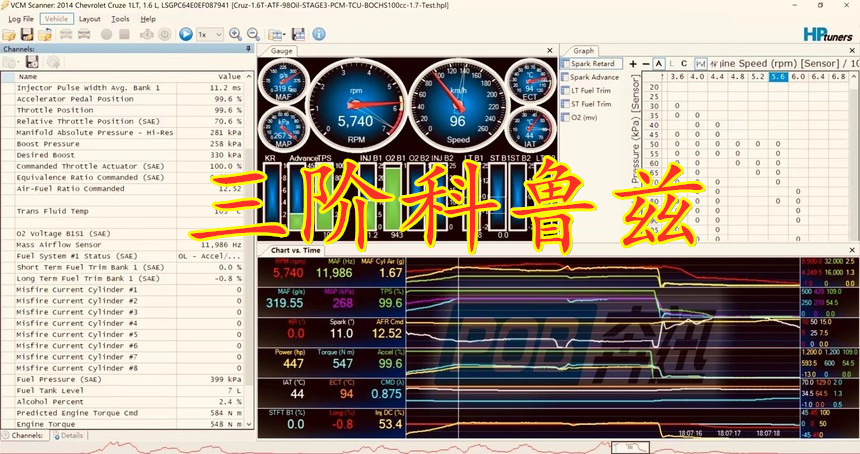Select the Spark Retard graph
860x454 pixels.
pos(592,64)
